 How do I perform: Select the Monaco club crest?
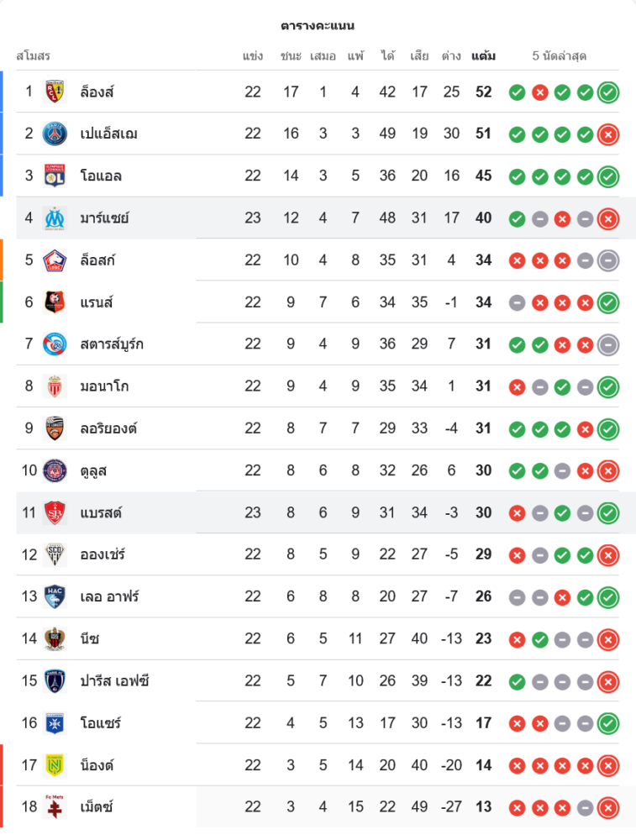(55, 386)
